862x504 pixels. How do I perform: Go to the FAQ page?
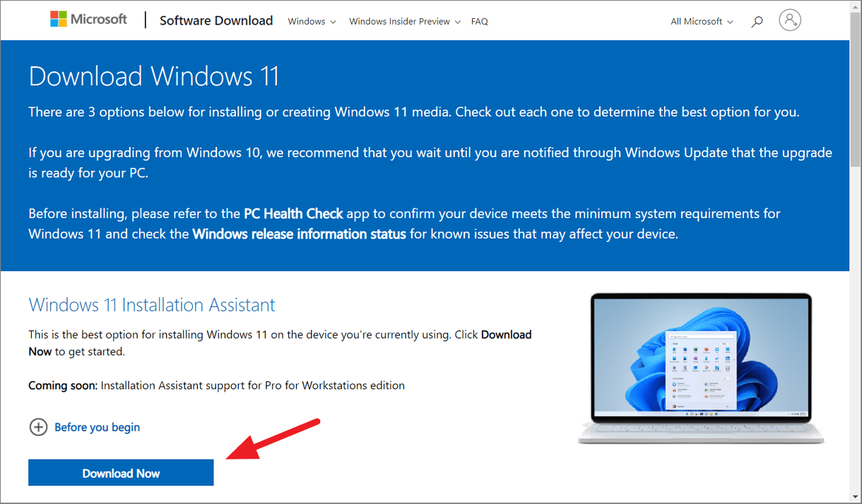pos(479,21)
